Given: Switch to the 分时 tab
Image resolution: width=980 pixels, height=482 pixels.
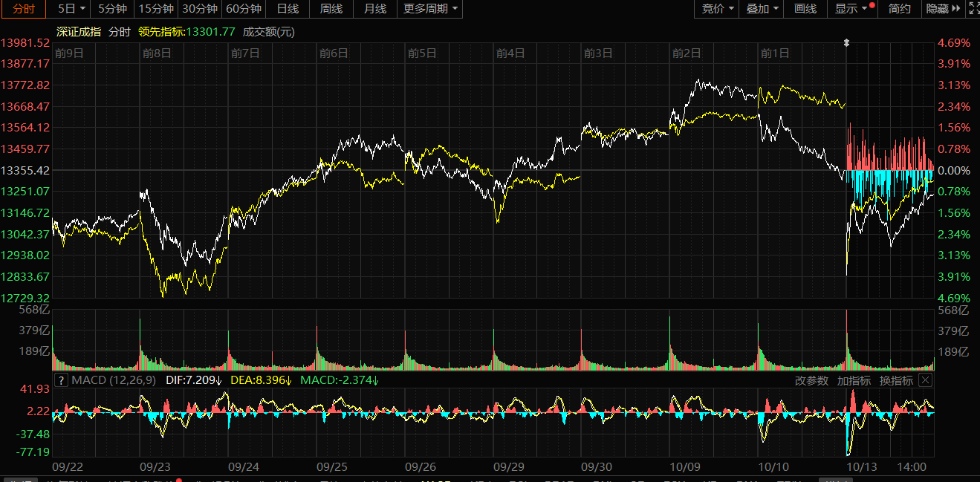Looking at the screenshot, I should coord(23,9).
